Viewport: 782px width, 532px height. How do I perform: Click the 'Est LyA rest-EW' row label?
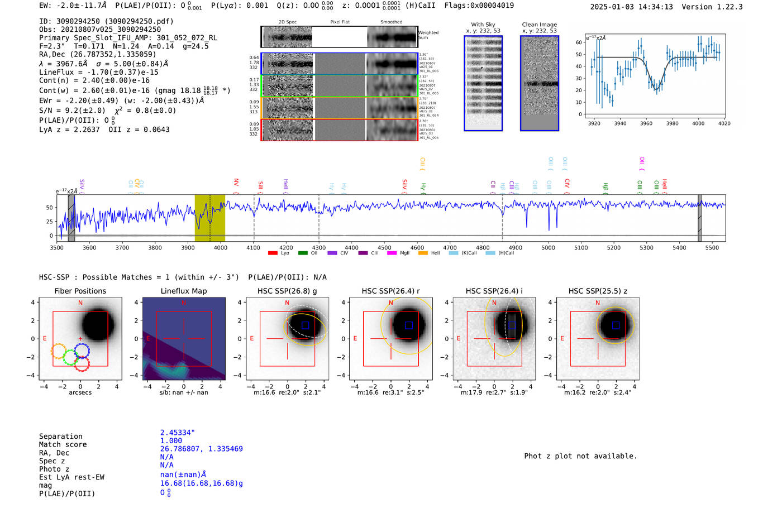pyautogui.click(x=71, y=477)
